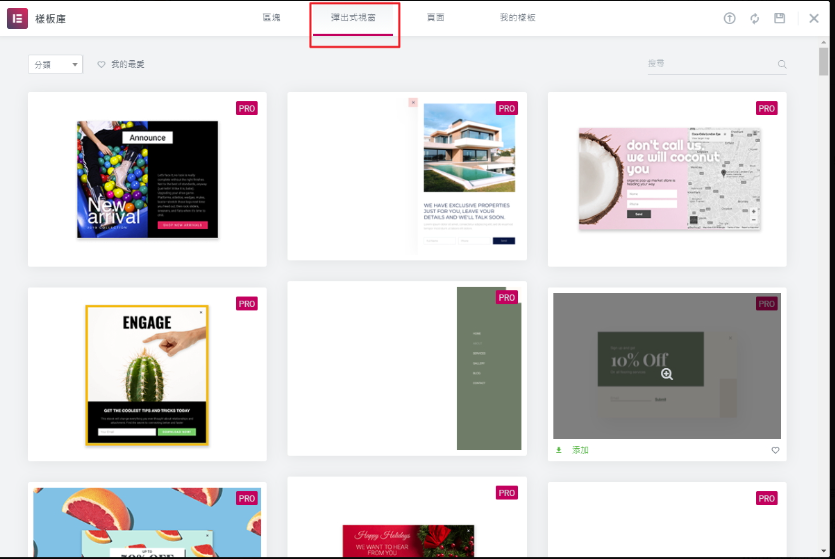The width and height of the screenshot is (835, 559).
Task: Open the 頁面 tab
Action: click(435, 18)
